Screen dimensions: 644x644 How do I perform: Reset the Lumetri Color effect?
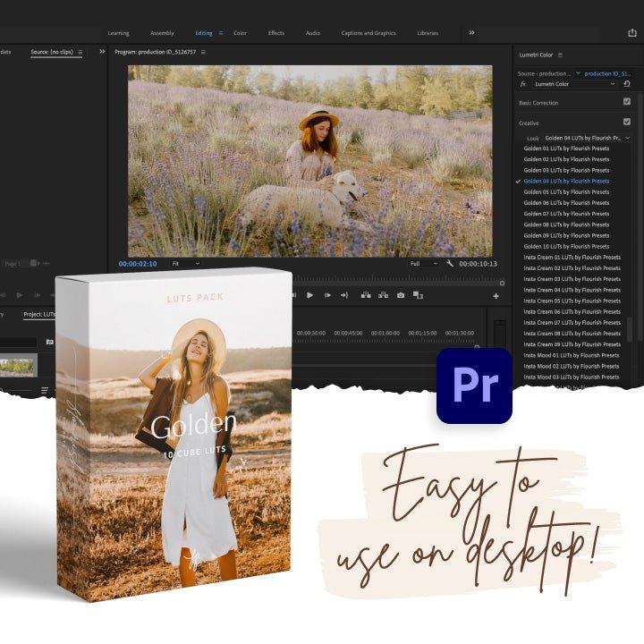point(627,83)
